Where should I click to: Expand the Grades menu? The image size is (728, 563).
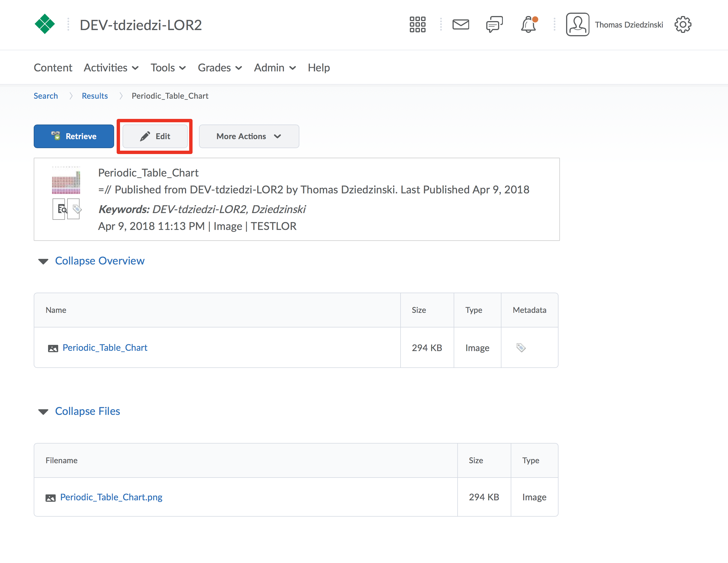[x=220, y=68]
